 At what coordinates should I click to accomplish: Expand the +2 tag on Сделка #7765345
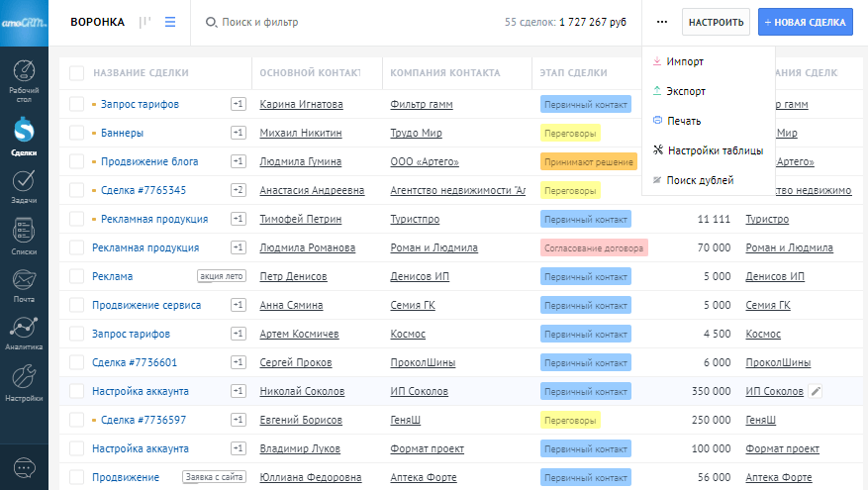tap(238, 190)
